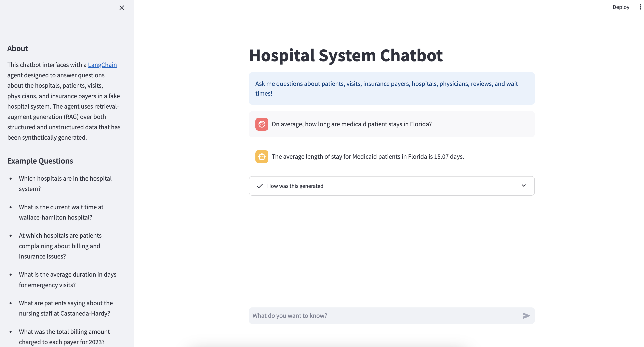Select the What do you want to know input field
644x347 pixels.
click(x=375, y=316)
